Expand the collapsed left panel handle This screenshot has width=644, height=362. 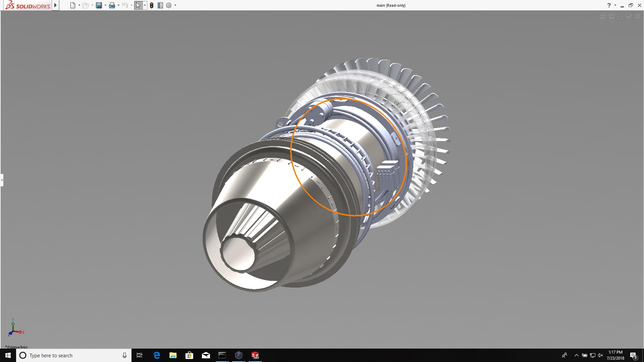pyautogui.click(x=2, y=180)
